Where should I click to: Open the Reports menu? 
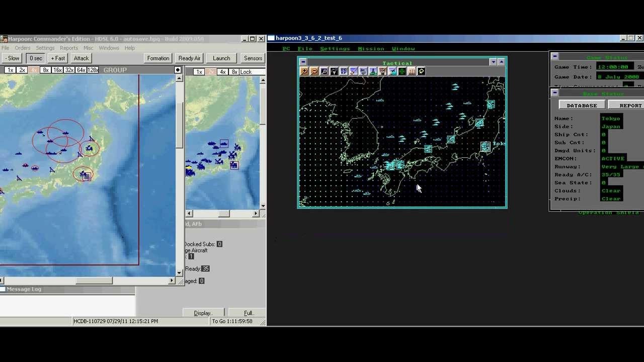coord(69,48)
